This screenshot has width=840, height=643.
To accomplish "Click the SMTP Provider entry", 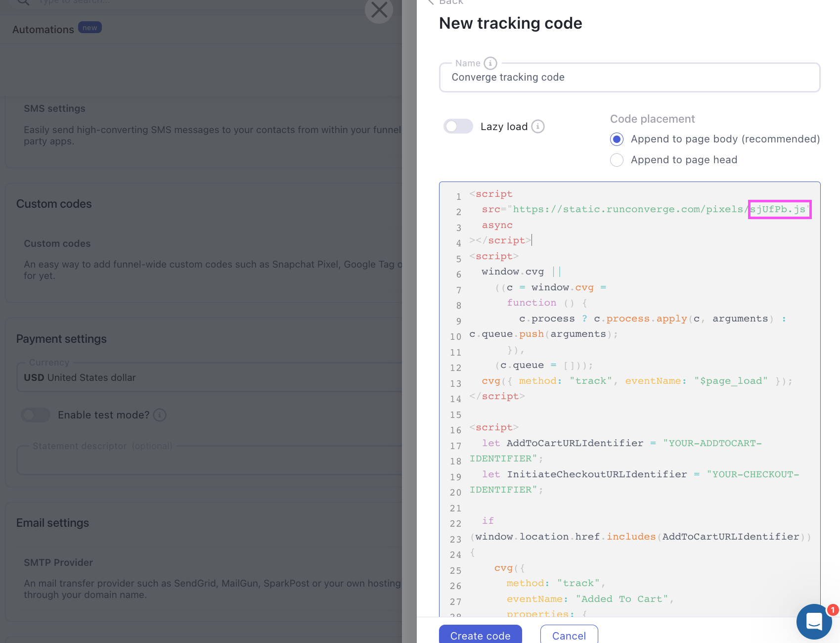I will (58, 562).
